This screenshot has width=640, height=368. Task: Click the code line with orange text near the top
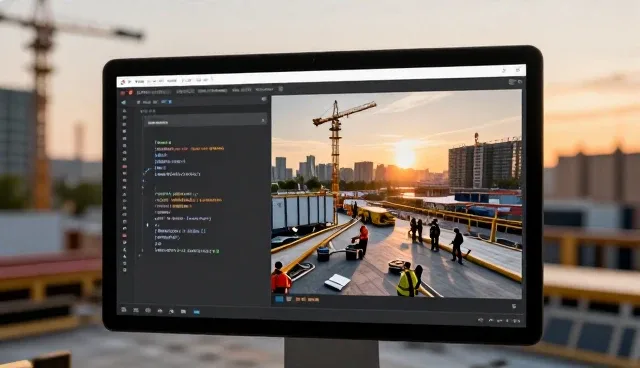pyautogui.click(x=189, y=149)
